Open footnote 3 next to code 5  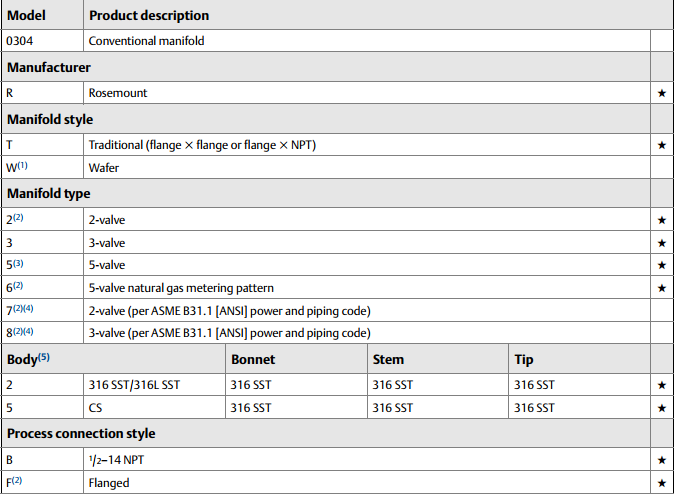[19, 263]
